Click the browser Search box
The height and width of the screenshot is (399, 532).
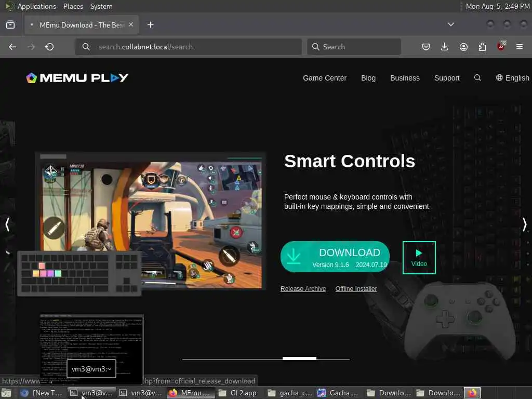354,47
